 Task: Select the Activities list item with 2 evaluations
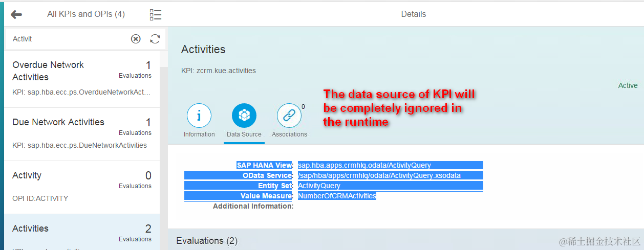pos(82,232)
